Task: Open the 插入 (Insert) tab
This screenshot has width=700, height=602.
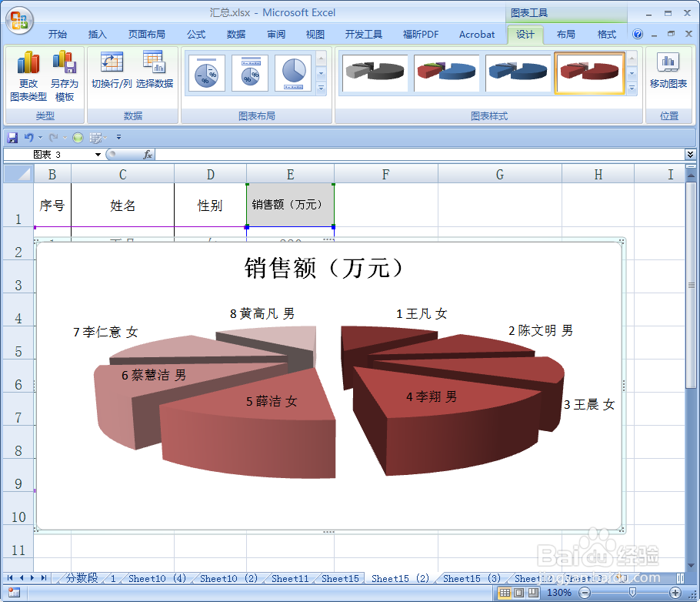Action: [x=98, y=35]
